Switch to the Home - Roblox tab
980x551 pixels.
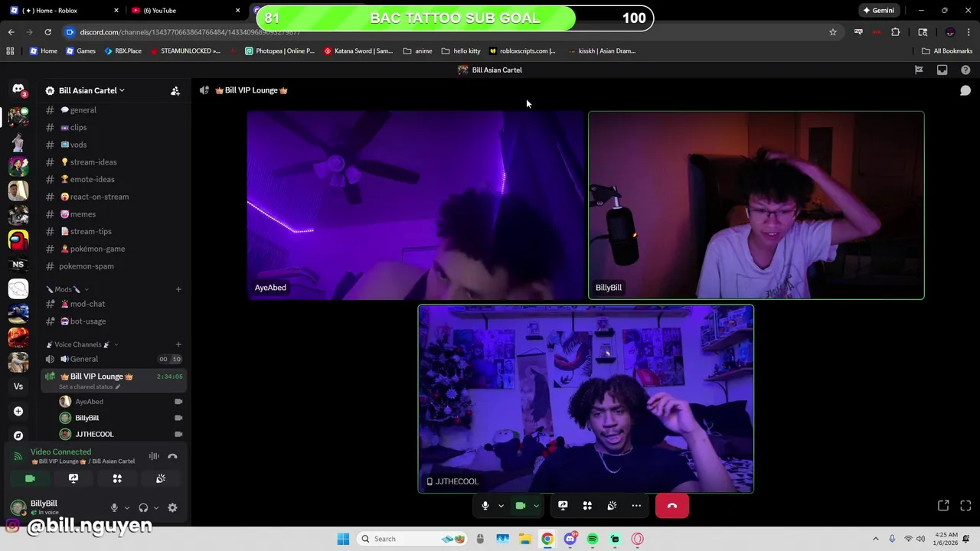coord(65,10)
